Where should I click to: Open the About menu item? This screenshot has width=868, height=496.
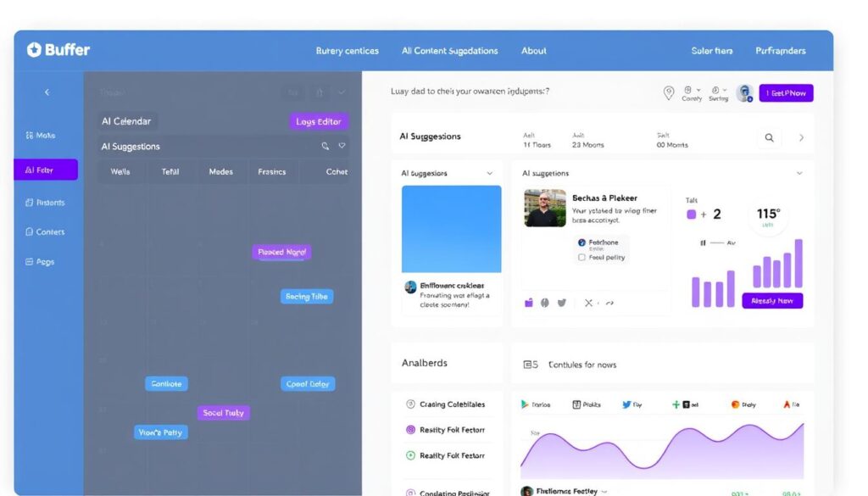[533, 50]
